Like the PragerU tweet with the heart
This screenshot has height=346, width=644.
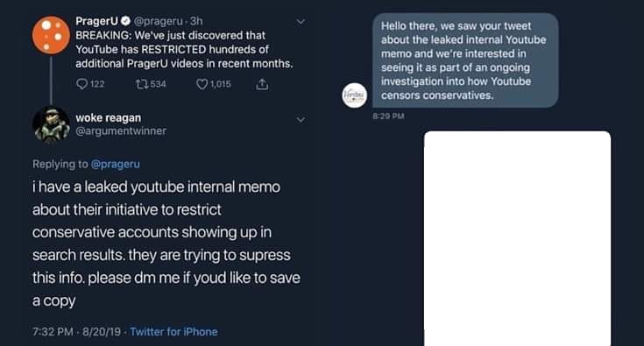point(202,84)
